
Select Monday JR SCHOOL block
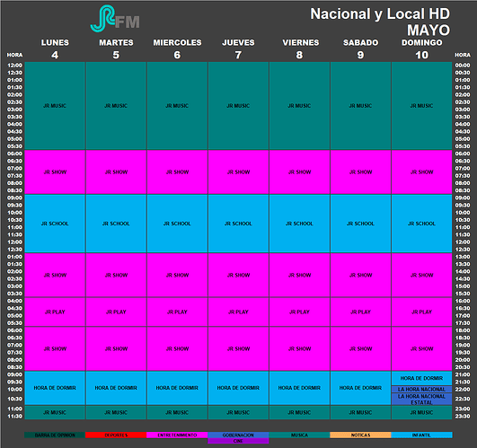click(x=55, y=224)
